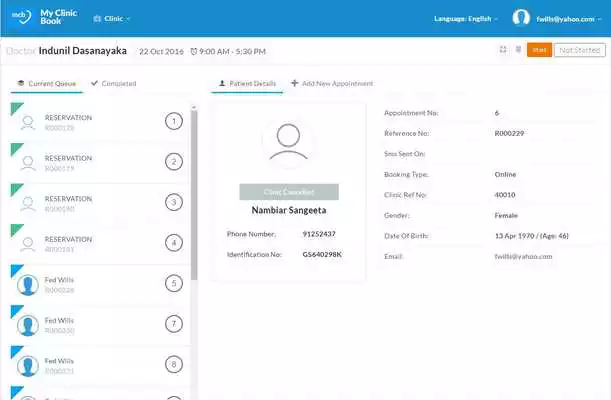Click RESERVATION label in queue row 2
This screenshot has height=400, width=611.
68,158
